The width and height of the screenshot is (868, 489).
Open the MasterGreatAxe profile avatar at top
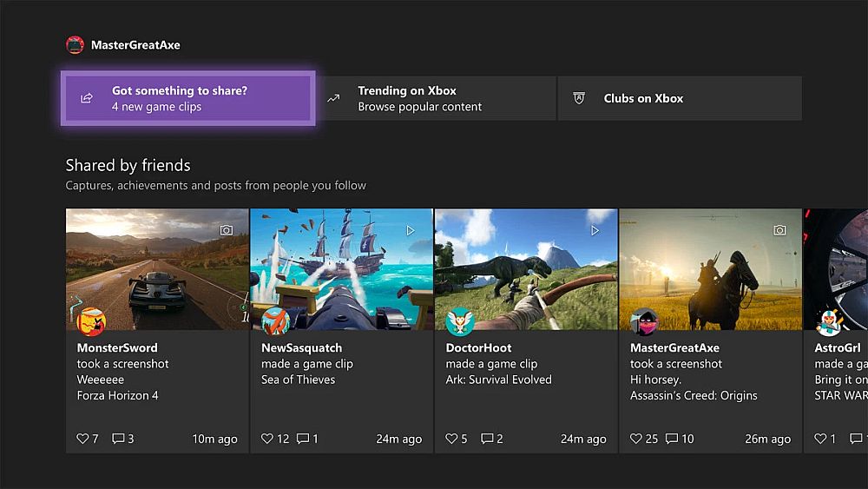pos(76,45)
